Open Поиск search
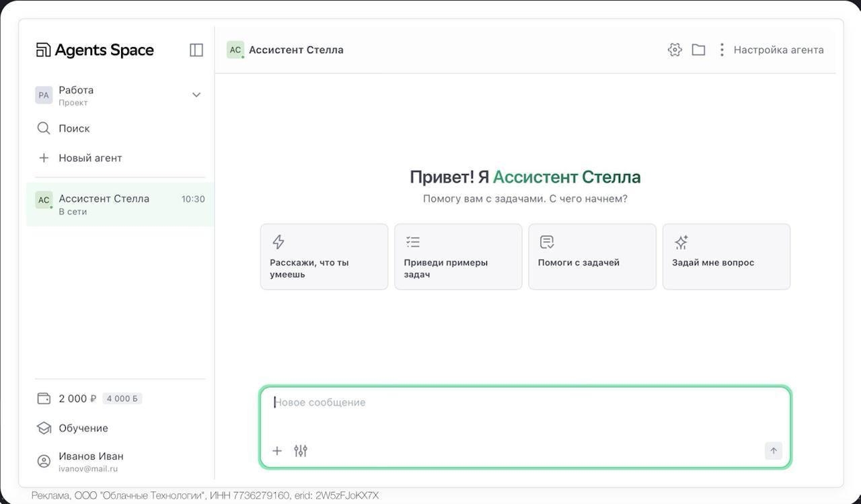The height and width of the screenshot is (504, 861). [74, 128]
